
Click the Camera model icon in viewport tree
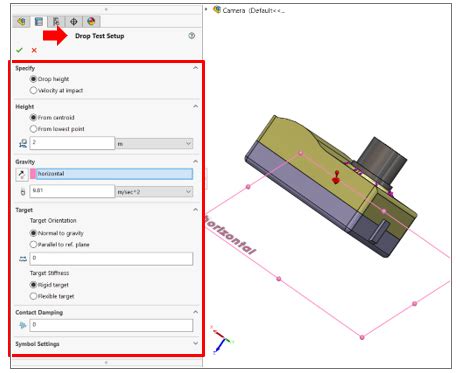217,10
